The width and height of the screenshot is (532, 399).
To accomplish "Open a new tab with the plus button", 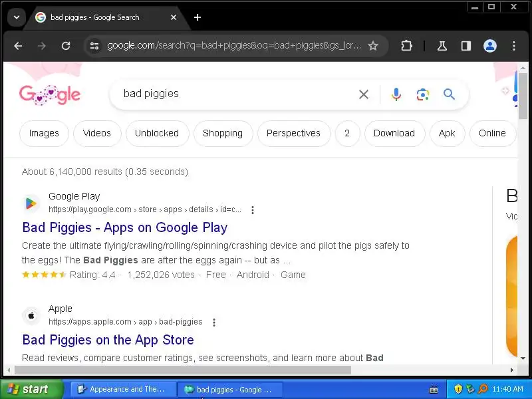I will click(198, 17).
